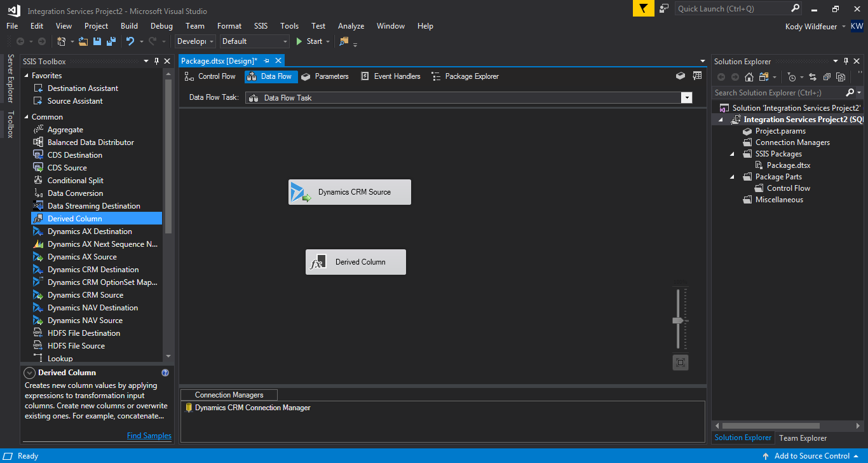Open Kody Wildfeuer account dropdown
The width and height of the screenshot is (868, 463).
point(844,27)
